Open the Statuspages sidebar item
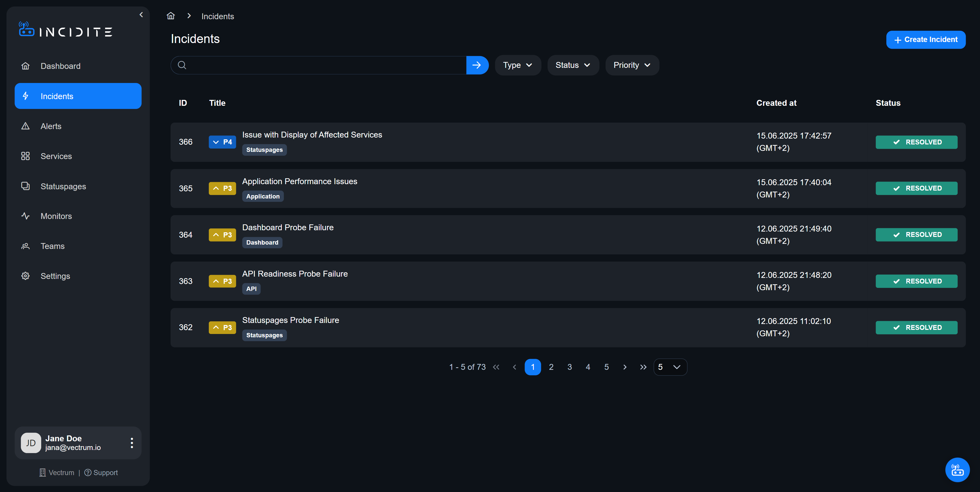This screenshot has width=980, height=492. (63, 186)
